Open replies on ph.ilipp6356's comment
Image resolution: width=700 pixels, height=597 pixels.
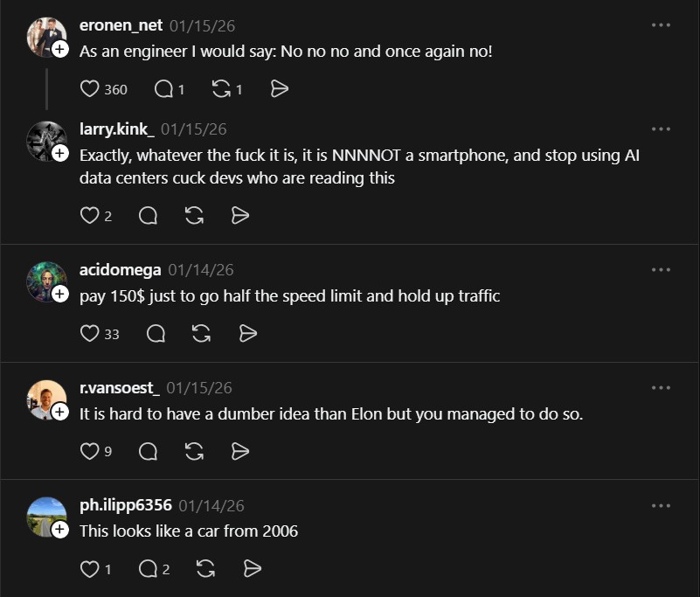coord(149,569)
